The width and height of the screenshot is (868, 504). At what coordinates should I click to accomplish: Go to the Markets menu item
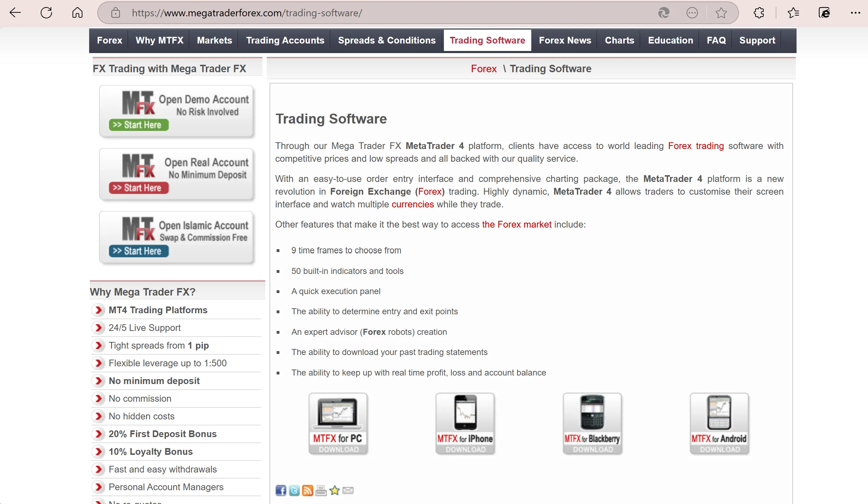click(x=214, y=40)
